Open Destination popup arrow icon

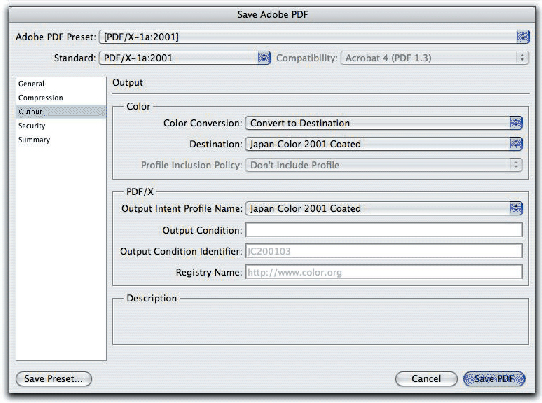tap(516, 144)
